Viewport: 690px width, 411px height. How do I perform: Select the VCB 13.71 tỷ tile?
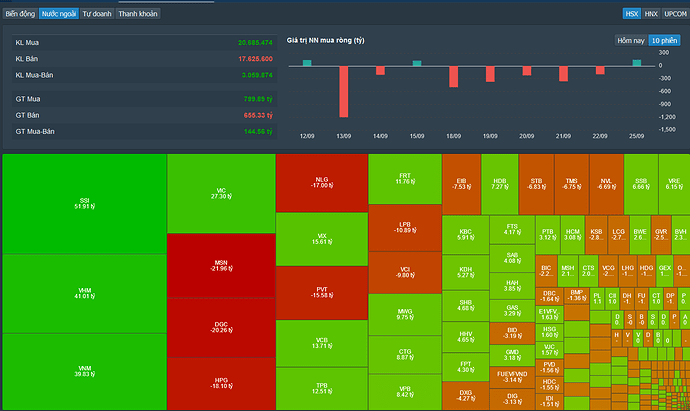click(322, 343)
